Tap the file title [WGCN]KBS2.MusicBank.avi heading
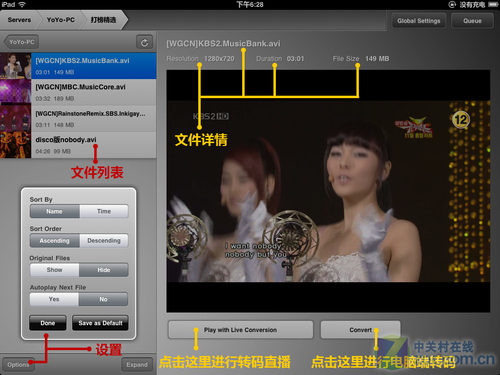This screenshot has width=500, height=375. point(223,44)
